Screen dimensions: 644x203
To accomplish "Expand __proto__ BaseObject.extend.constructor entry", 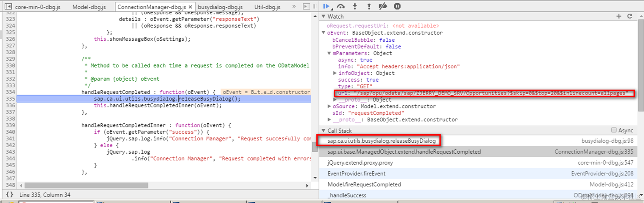I will coord(329,120).
